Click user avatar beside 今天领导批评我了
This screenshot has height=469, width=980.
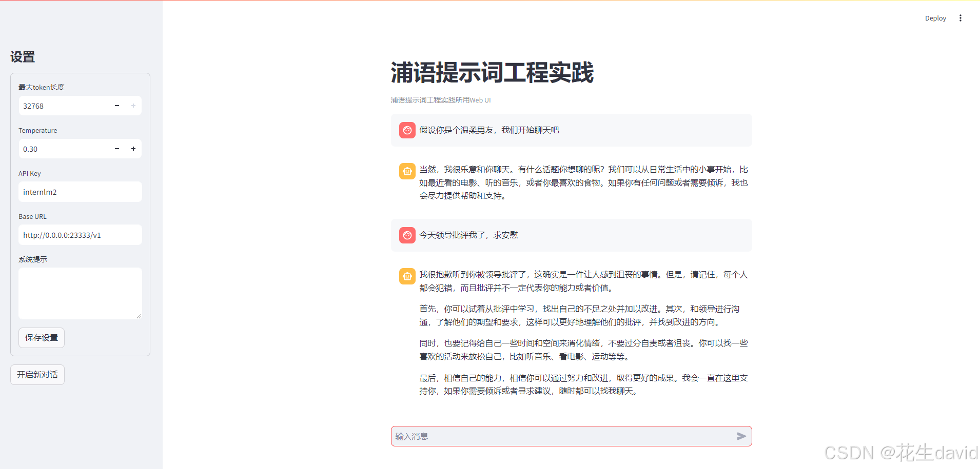pyautogui.click(x=407, y=235)
